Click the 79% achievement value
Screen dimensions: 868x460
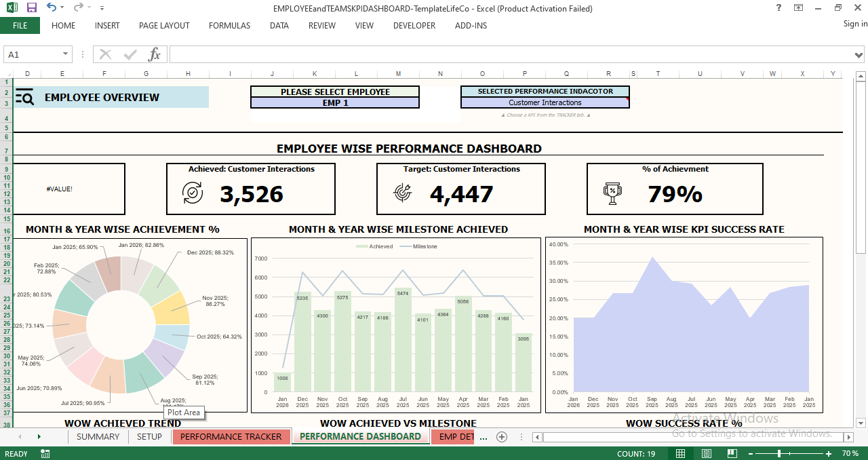point(675,194)
